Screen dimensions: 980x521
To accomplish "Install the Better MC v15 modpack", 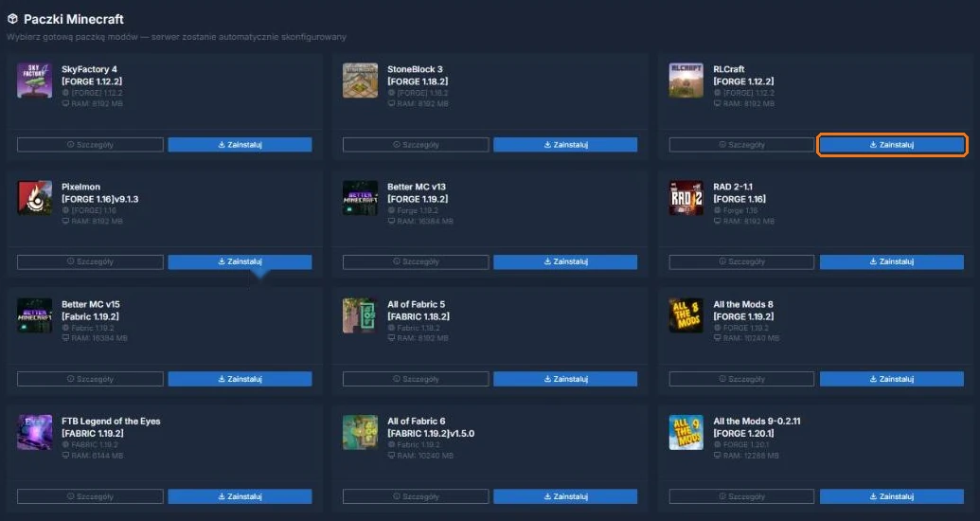I will [240, 379].
